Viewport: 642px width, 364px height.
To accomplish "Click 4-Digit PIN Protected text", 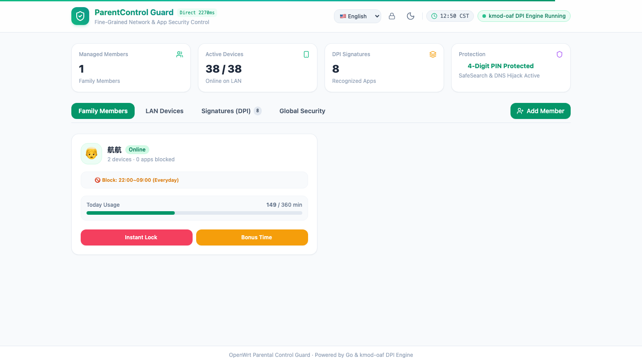I will [x=501, y=66].
